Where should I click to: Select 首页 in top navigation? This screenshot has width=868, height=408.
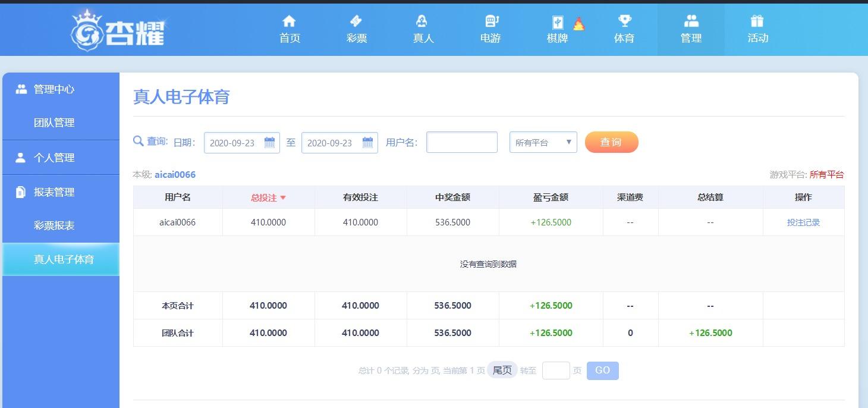[290, 38]
